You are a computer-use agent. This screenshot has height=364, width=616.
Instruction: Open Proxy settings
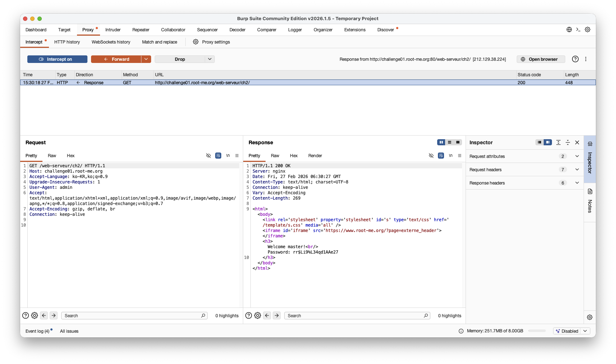point(212,42)
